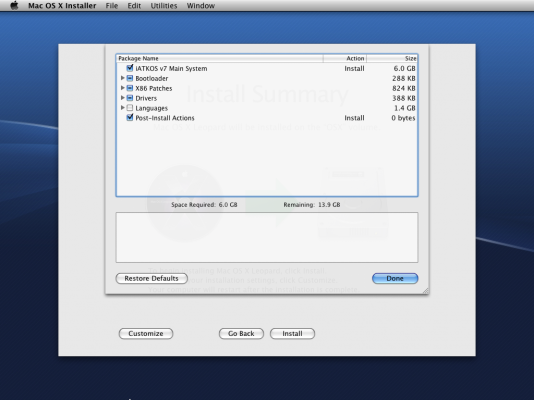The height and width of the screenshot is (400, 534).
Task: Click the Install button
Action: [292, 334]
